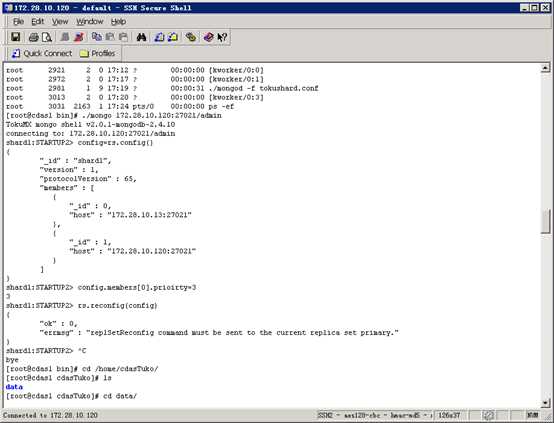This screenshot has width=554, height=423.
Task: Open the View menu
Action: point(60,22)
